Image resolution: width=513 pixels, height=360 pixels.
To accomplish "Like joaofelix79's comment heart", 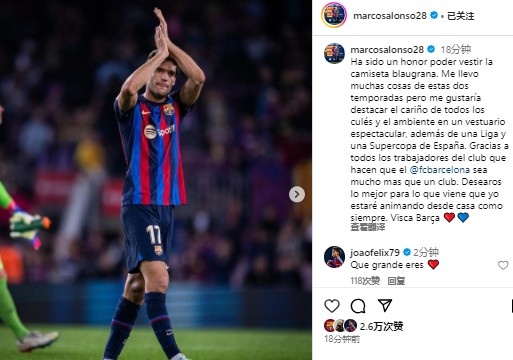I will coord(503,265).
